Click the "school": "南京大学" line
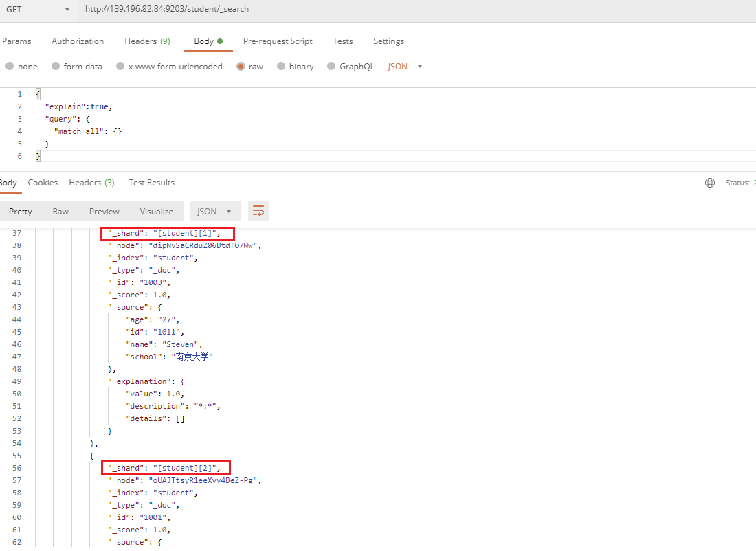This screenshot has width=756, height=551. [169, 357]
